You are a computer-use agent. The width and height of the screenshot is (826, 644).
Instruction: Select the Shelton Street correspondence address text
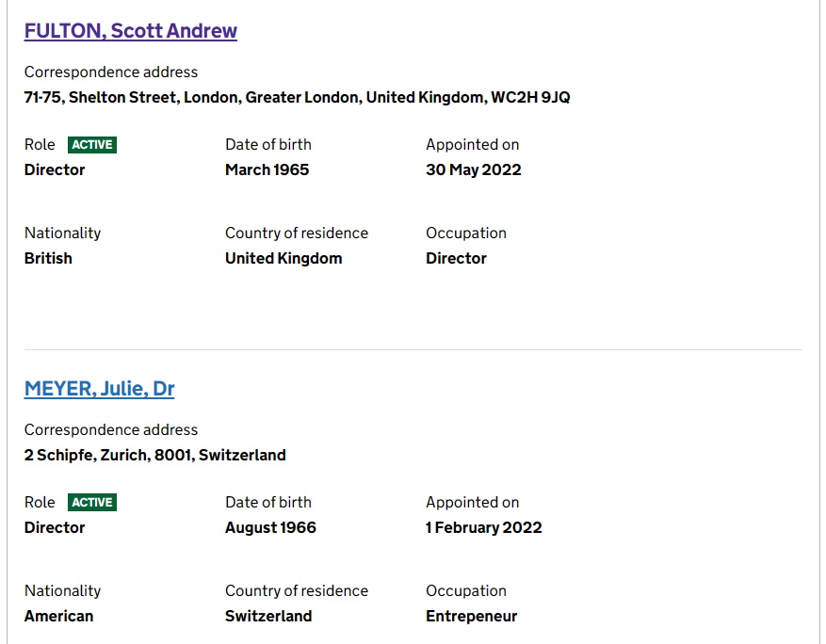click(297, 98)
